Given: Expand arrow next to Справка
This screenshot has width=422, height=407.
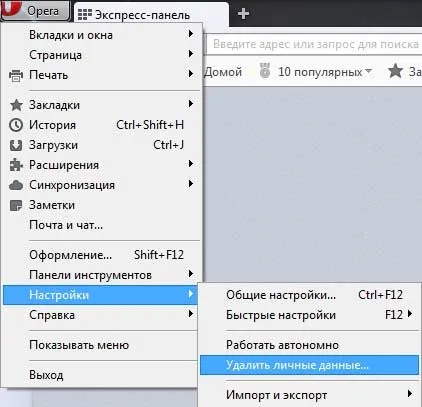Looking at the screenshot, I should pos(191,314).
